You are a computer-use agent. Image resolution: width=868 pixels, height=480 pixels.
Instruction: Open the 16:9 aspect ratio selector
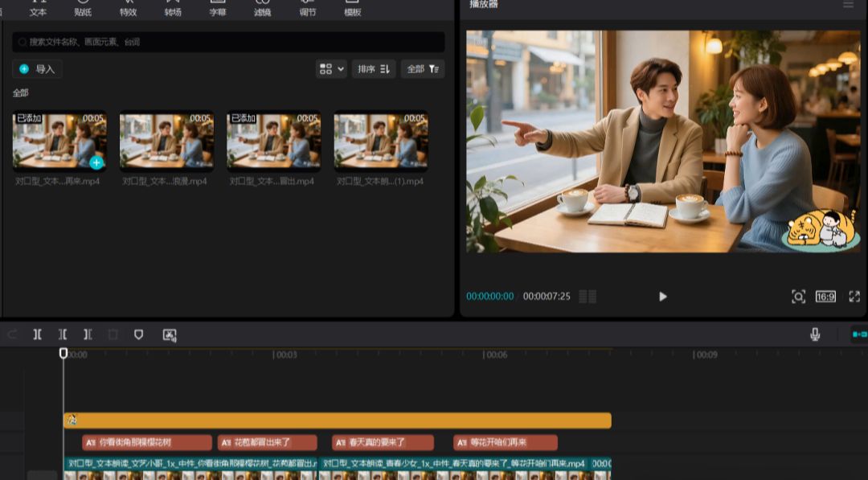click(825, 297)
